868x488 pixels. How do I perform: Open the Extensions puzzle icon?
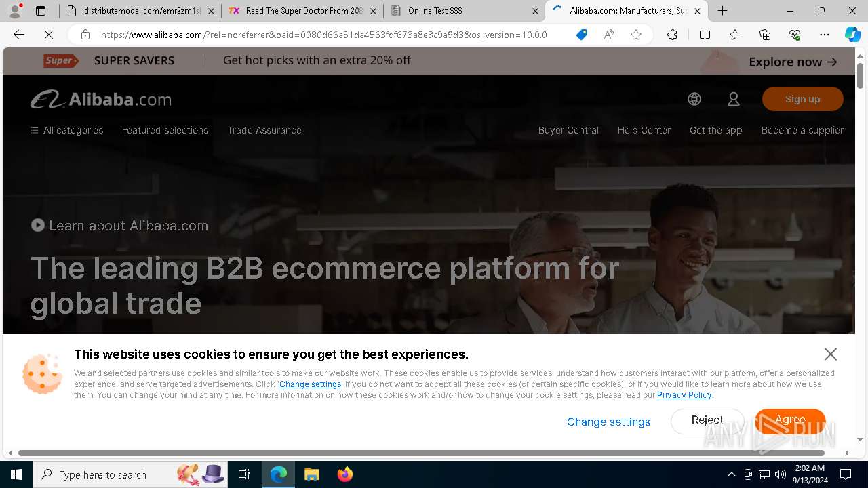[x=672, y=35]
